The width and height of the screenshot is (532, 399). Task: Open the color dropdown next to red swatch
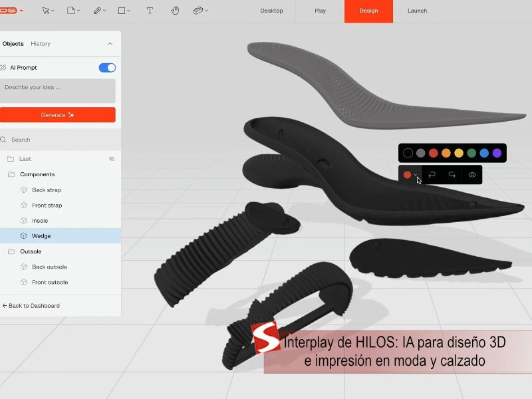pos(416,175)
